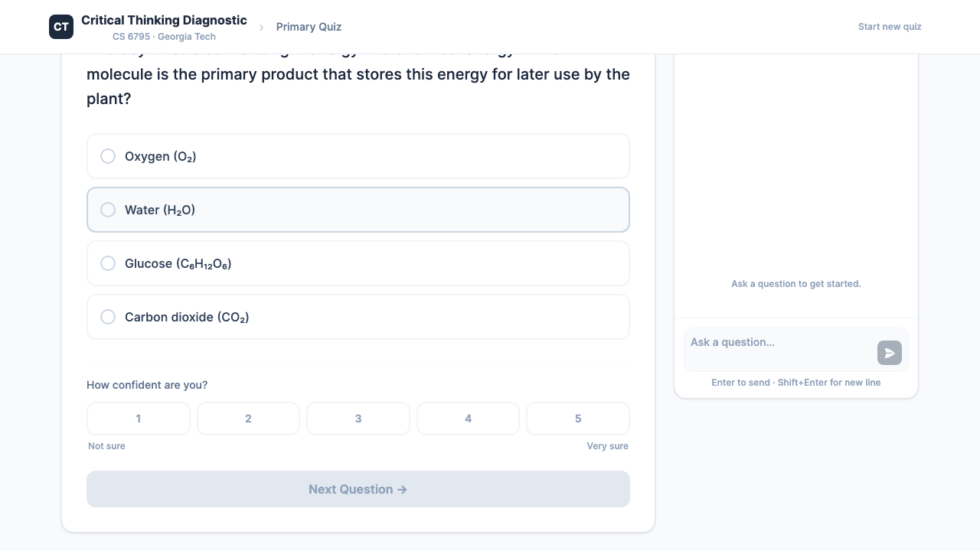Set confidence level to 1
This screenshot has width=980, height=551.
pos(139,419)
